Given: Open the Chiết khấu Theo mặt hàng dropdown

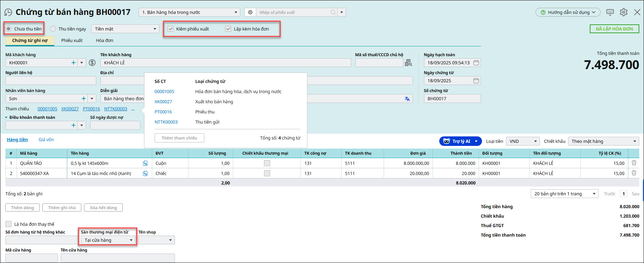Looking at the screenshot, I should (603, 141).
